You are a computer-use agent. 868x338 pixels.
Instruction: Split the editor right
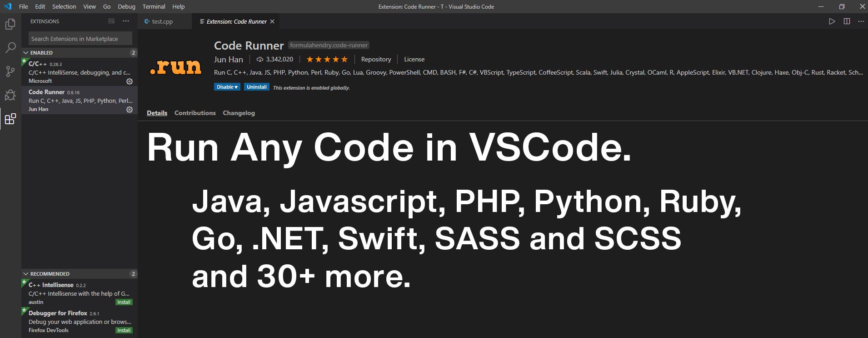(x=847, y=21)
